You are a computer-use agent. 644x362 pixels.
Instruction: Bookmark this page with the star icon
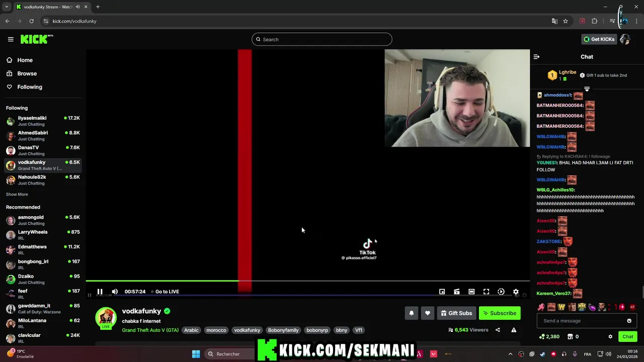566,21
